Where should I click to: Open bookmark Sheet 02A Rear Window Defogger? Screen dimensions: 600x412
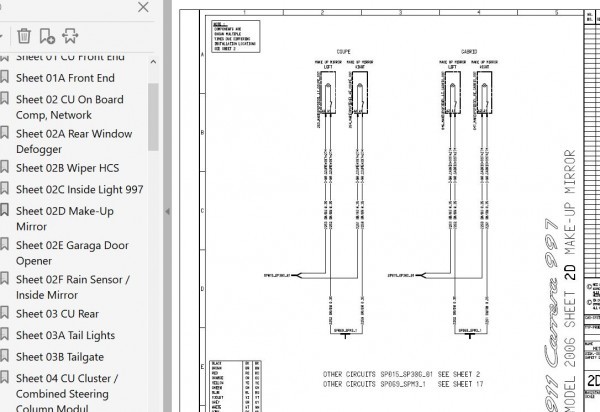(74, 142)
